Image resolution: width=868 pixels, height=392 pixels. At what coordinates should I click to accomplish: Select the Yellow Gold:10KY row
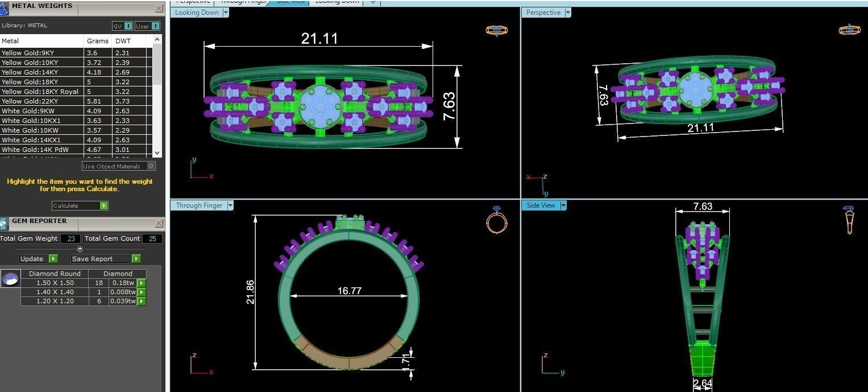click(77, 63)
